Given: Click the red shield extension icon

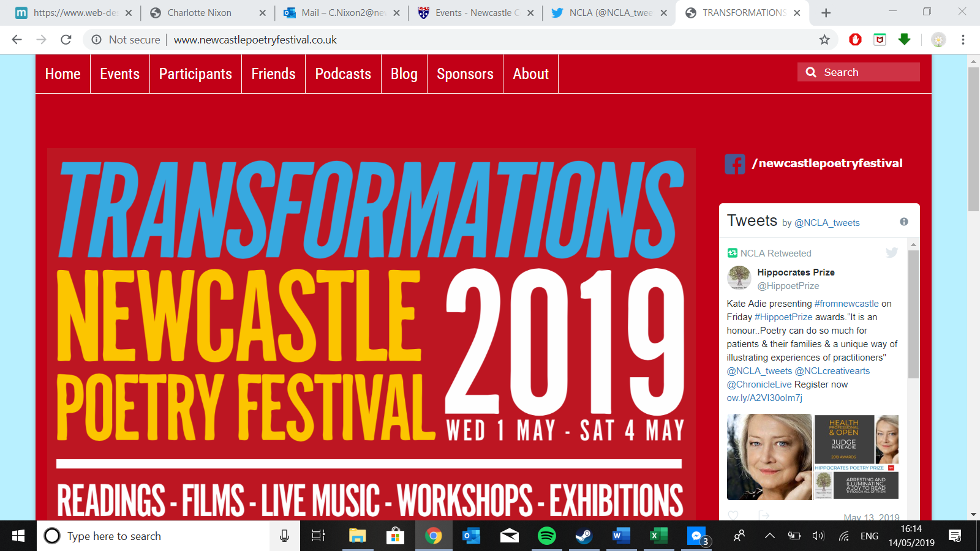Looking at the screenshot, I should [855, 40].
